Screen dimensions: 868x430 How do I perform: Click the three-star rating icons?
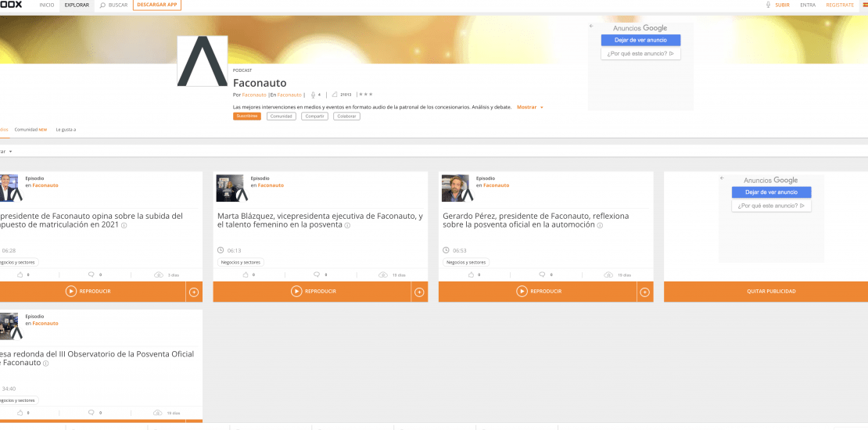coord(366,95)
